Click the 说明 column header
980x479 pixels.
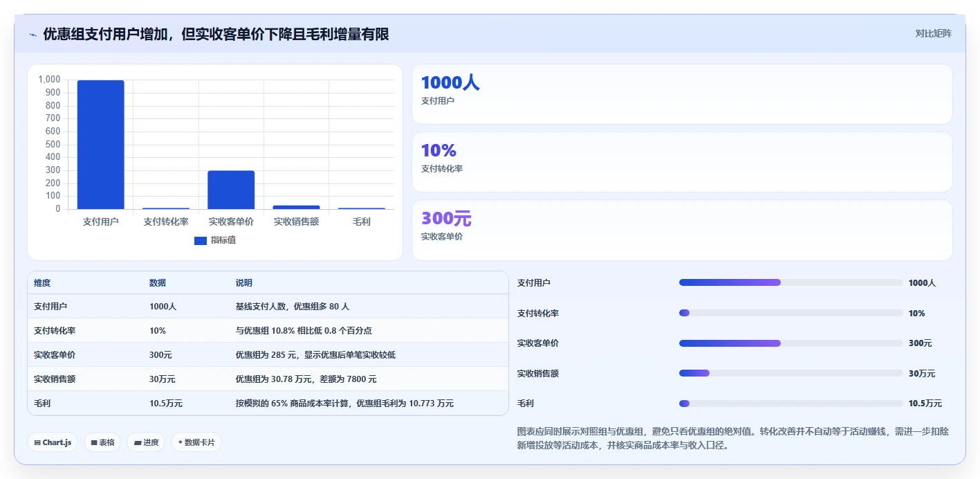244,283
